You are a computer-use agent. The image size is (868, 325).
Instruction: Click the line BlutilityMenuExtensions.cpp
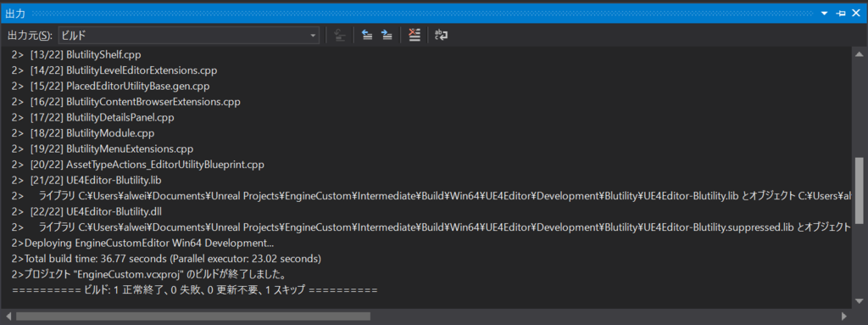tap(102, 149)
